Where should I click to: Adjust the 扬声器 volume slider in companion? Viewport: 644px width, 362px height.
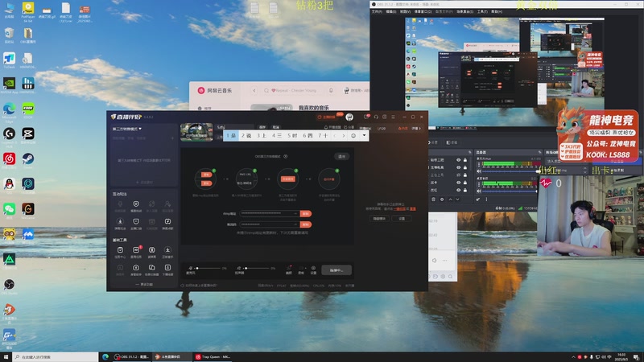[x=258, y=268]
